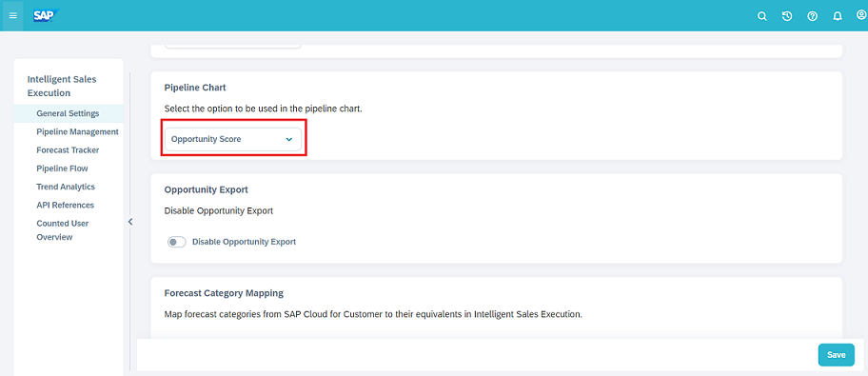Open the Opportunity Score dropdown
Image resolution: width=868 pixels, height=376 pixels.
click(233, 140)
